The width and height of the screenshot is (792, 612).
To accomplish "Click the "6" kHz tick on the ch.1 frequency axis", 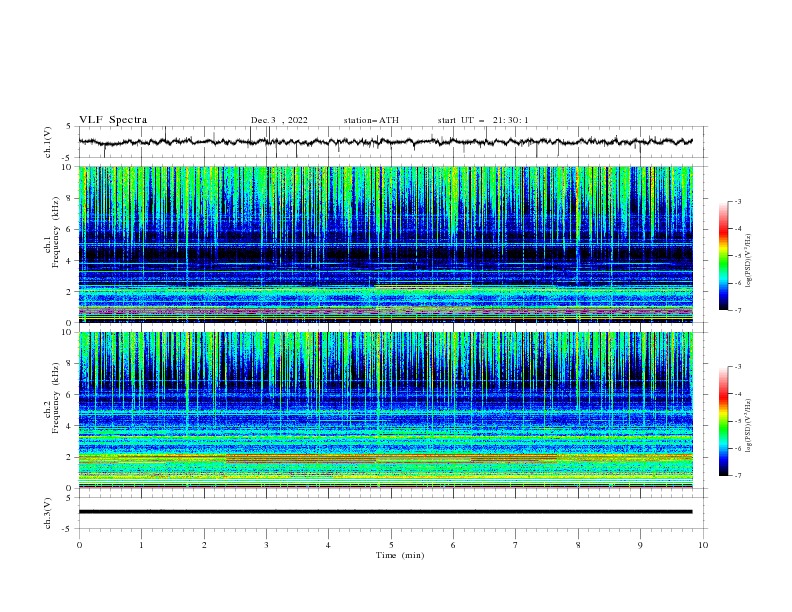I will tap(71, 230).
